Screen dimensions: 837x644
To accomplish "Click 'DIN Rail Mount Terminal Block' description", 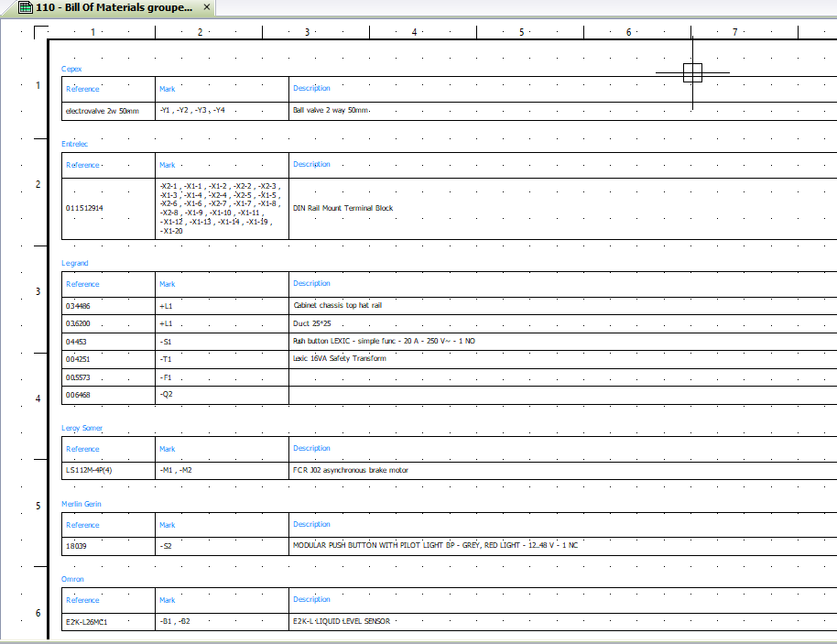I will [342, 208].
